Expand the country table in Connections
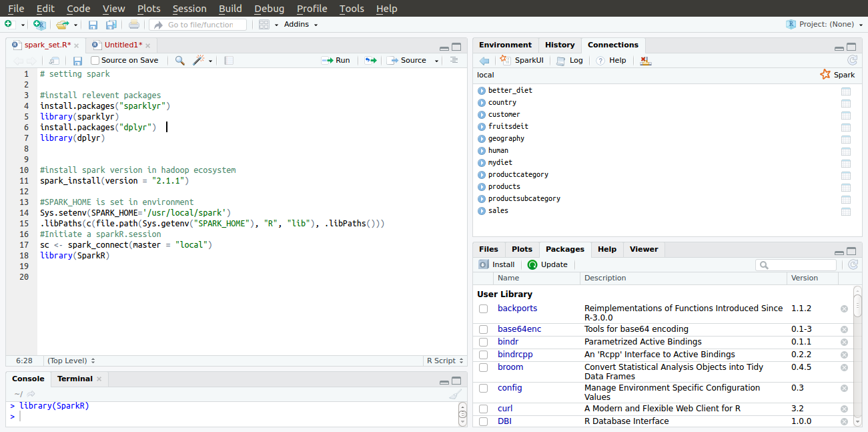 pyautogui.click(x=482, y=103)
